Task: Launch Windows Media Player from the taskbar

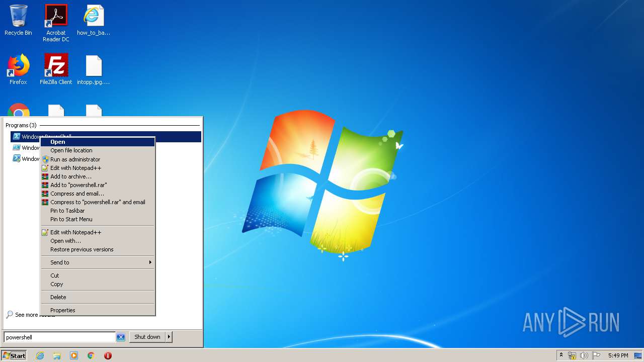Action: pos(74,355)
